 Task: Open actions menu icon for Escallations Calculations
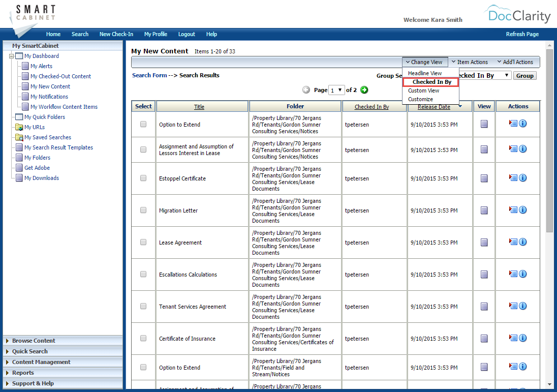click(x=513, y=274)
